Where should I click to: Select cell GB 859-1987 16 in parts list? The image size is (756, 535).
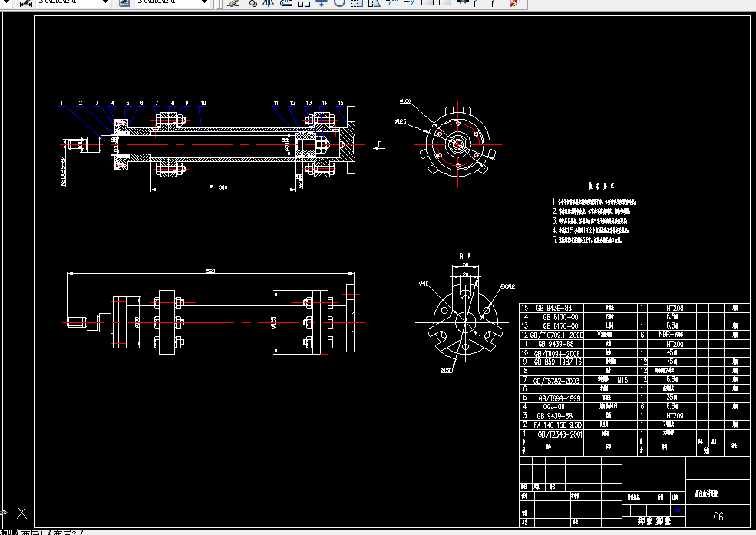coord(558,362)
